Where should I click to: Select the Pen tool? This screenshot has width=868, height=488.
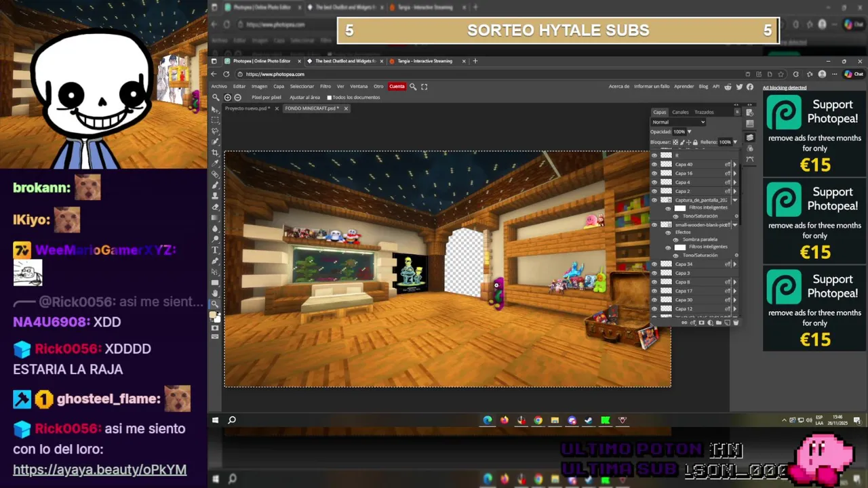215,260
